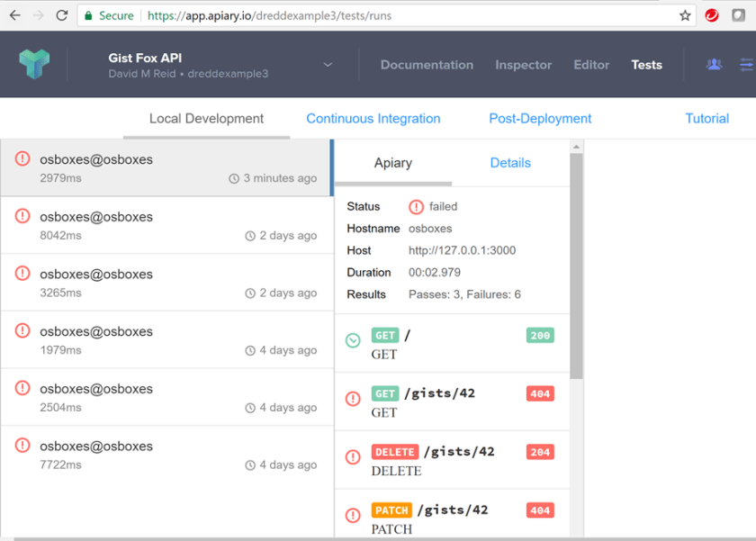Expand the passed GET / test result
This screenshot has height=541, width=756.
click(452, 344)
